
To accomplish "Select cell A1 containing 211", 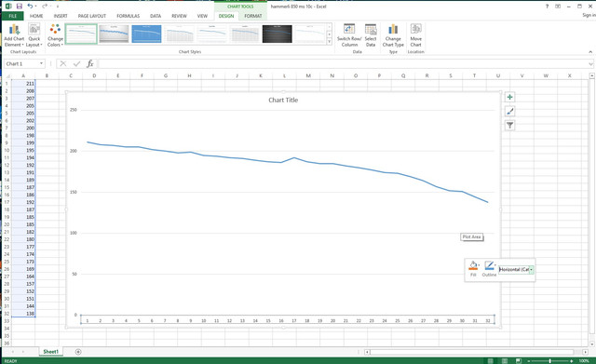I will tap(23, 83).
